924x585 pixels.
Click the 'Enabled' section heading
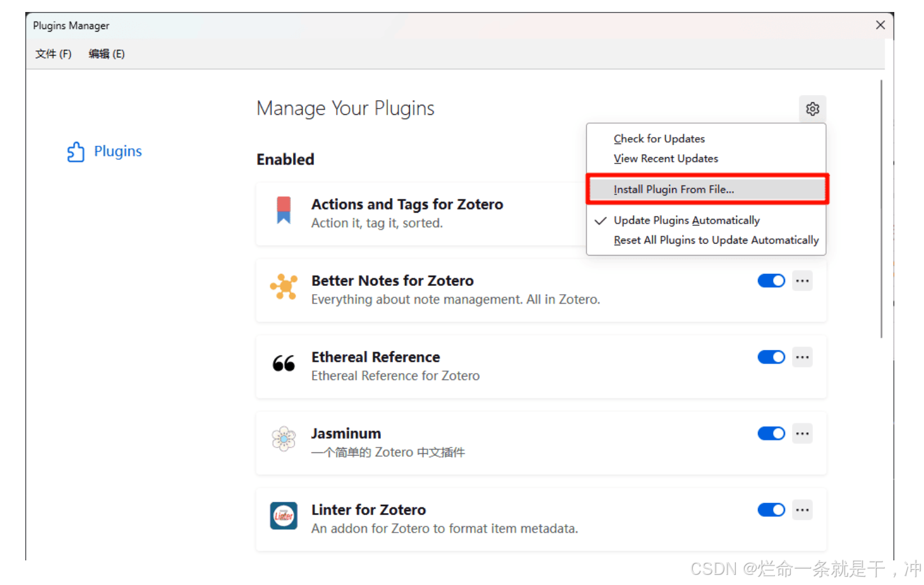coord(285,160)
